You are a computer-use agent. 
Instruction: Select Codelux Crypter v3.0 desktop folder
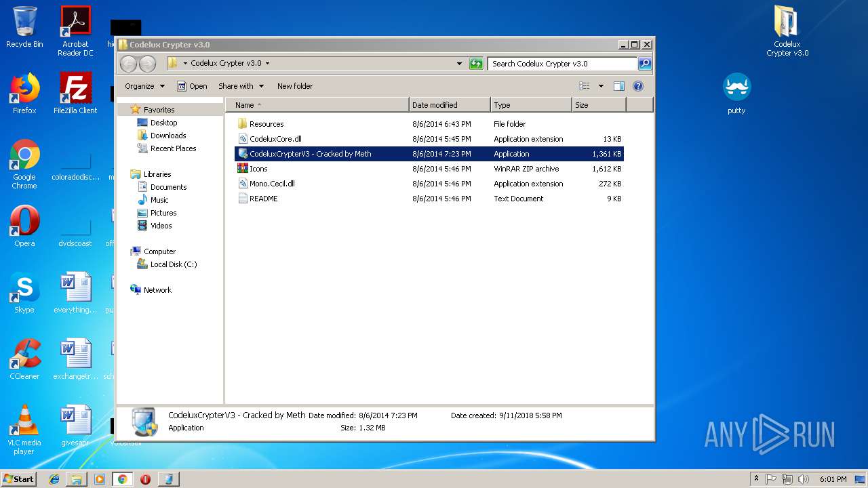click(x=787, y=31)
